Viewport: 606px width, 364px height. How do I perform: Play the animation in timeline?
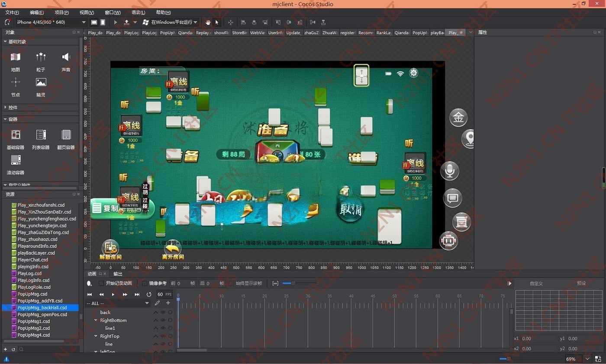point(113,294)
